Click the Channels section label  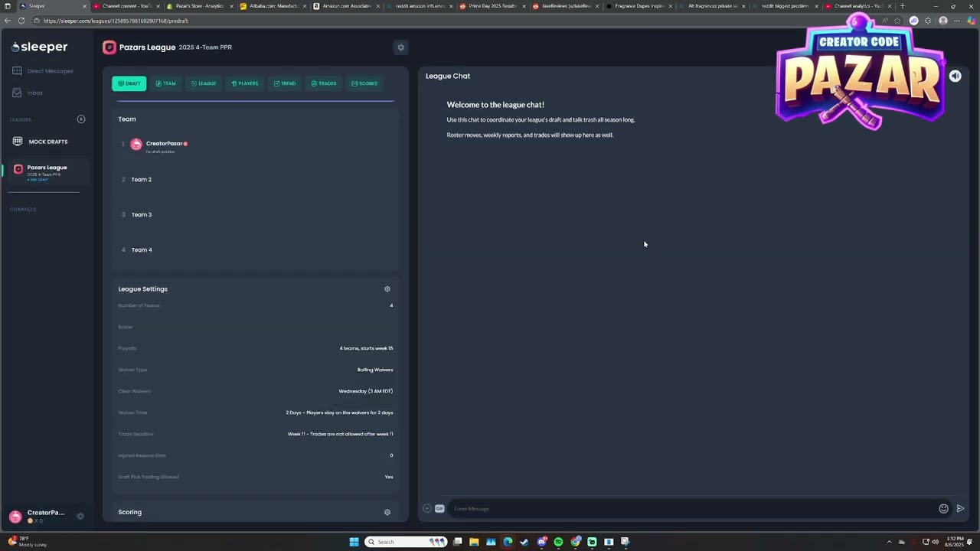click(23, 210)
